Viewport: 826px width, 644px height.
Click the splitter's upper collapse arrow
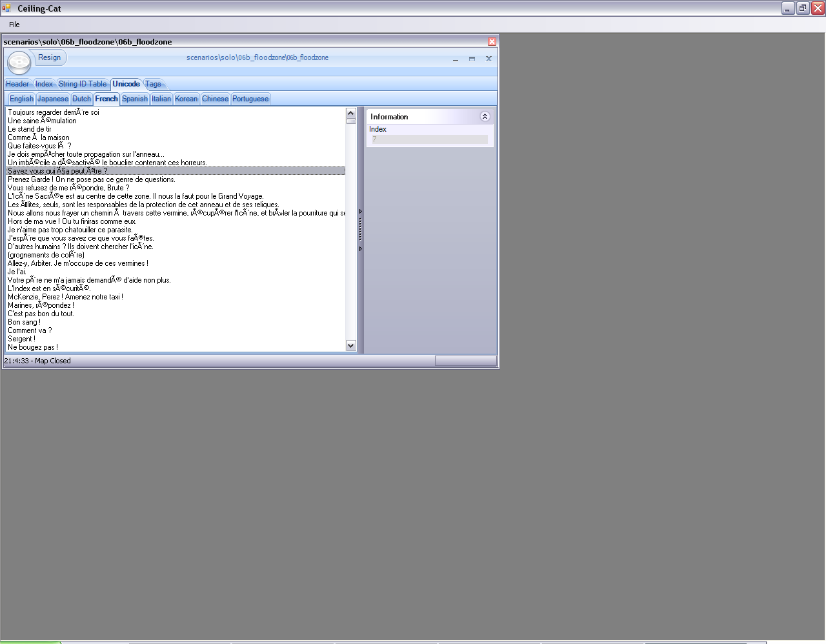[361, 212]
